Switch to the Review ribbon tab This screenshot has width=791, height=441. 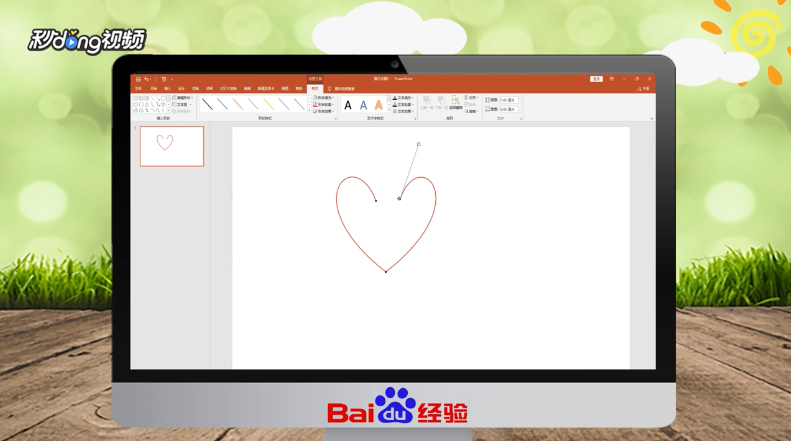tap(247, 88)
